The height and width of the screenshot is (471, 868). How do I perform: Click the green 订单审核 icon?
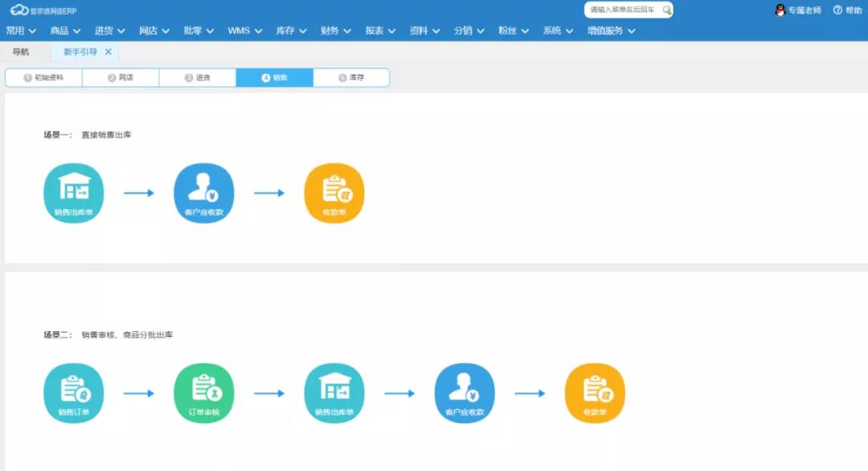203,393
